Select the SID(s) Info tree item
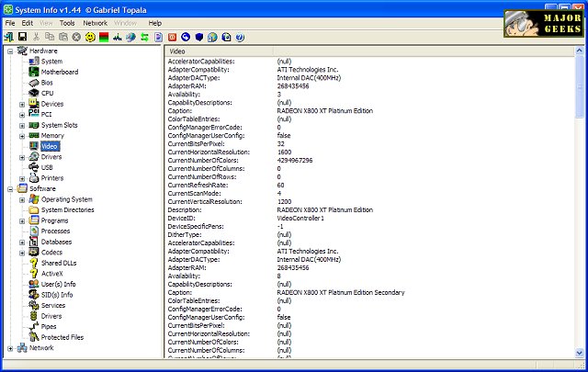The image size is (588, 372). coord(57,295)
